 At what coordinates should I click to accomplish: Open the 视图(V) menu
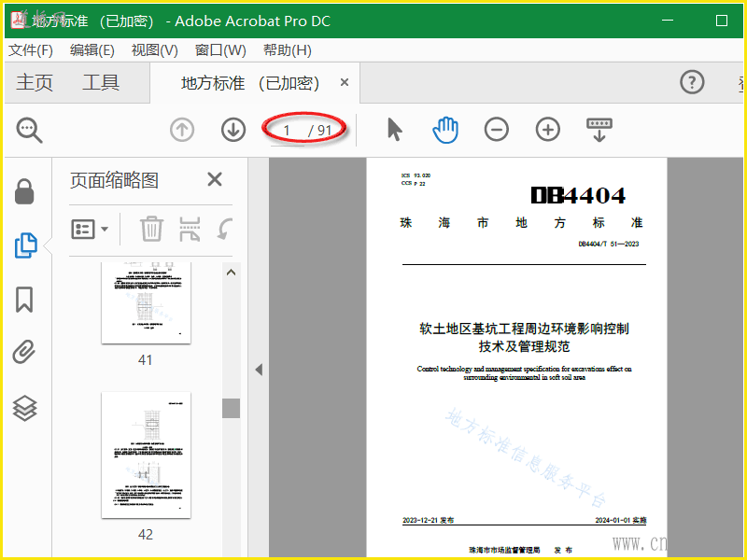click(x=154, y=50)
